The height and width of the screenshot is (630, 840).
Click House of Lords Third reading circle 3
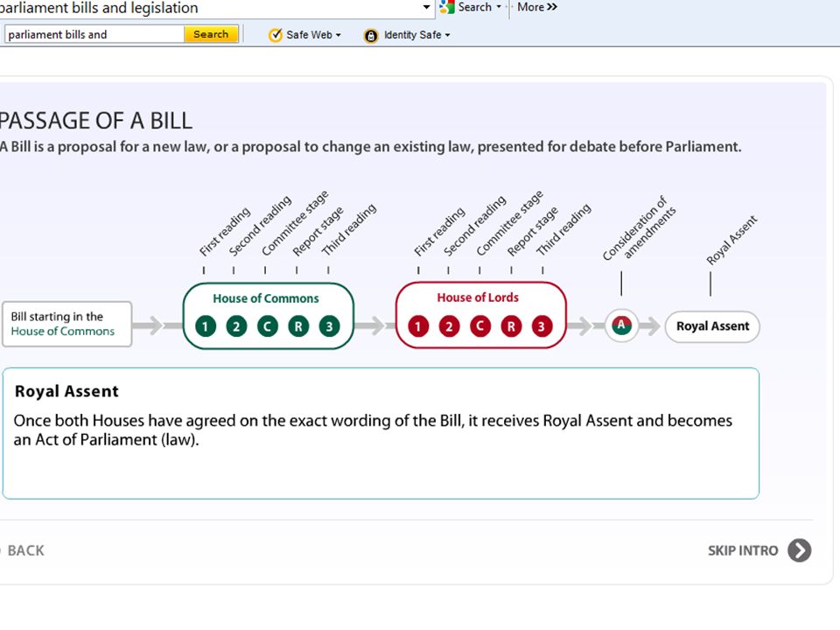[542, 326]
